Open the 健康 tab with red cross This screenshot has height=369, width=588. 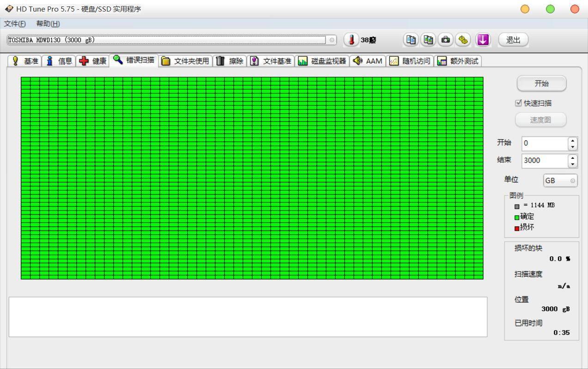93,61
